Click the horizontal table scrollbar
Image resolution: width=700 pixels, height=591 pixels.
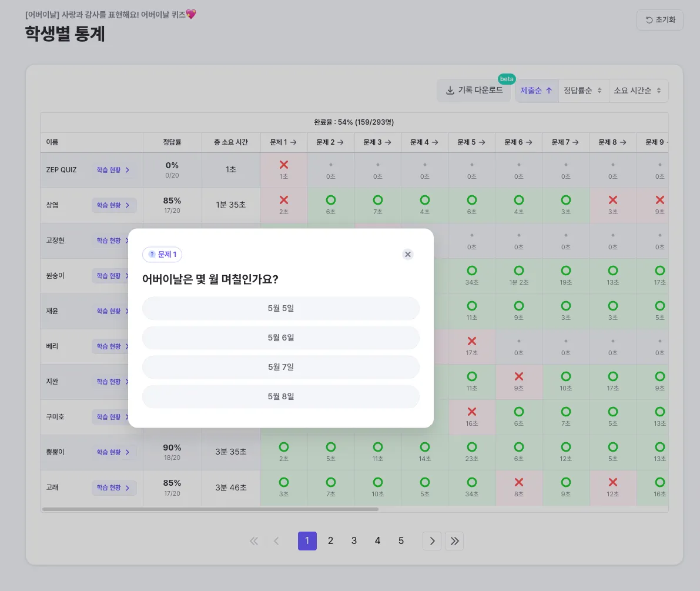[210, 509]
